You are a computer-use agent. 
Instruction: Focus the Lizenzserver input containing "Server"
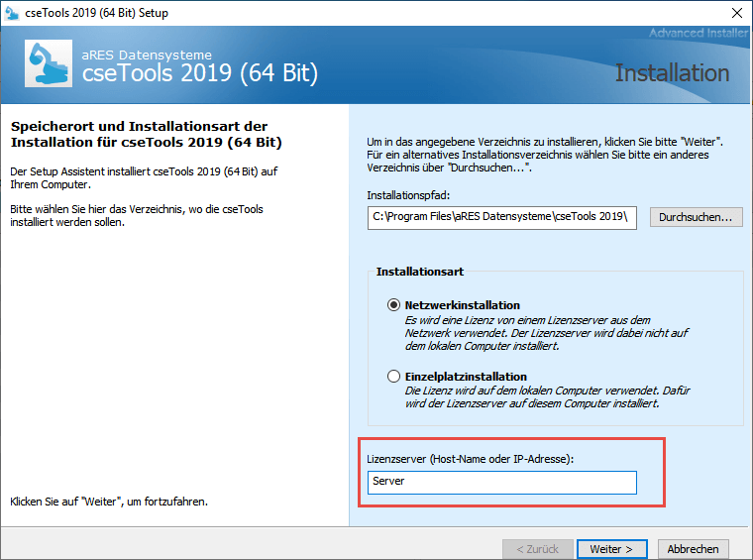(x=501, y=482)
